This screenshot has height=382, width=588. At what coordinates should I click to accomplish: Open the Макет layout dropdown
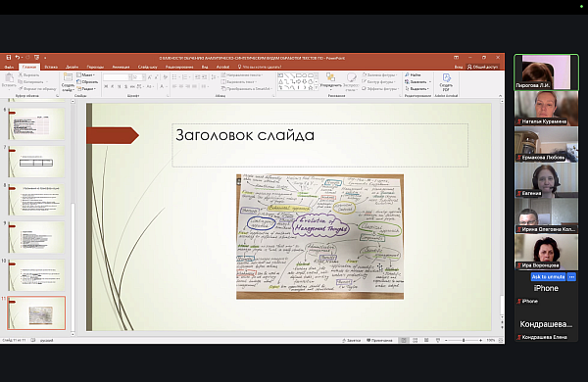(x=86, y=75)
